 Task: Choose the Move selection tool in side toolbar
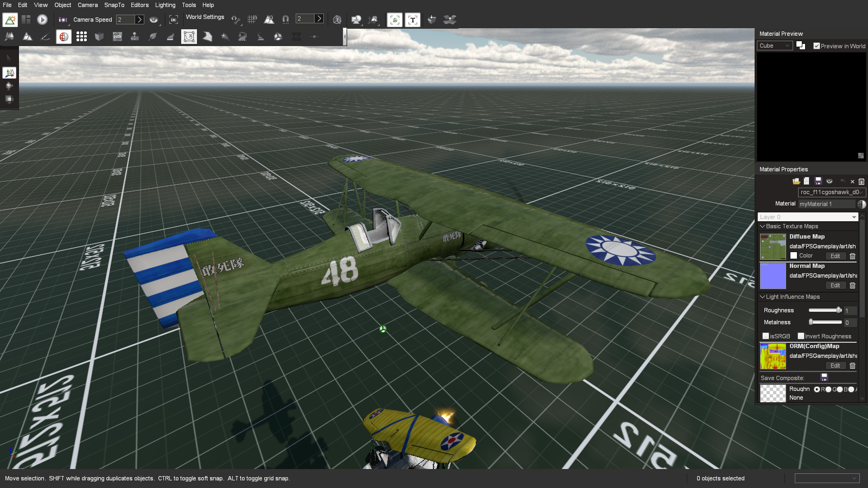coord(9,72)
